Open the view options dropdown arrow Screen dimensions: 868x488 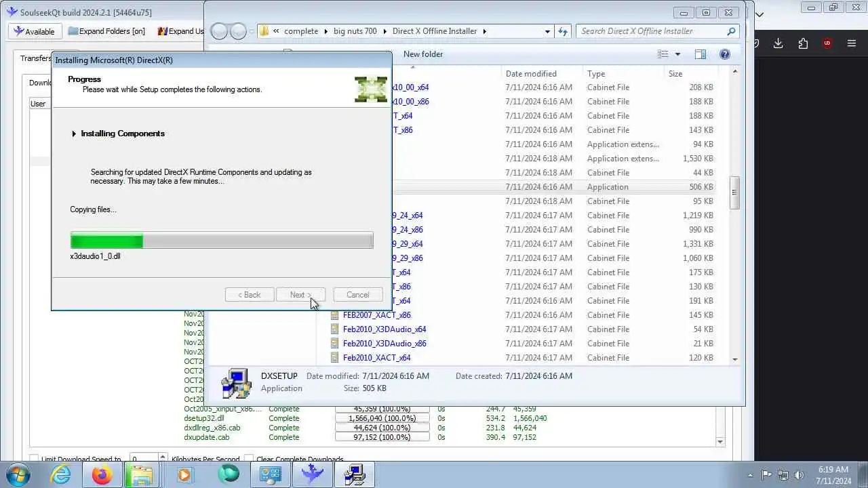pos(677,54)
